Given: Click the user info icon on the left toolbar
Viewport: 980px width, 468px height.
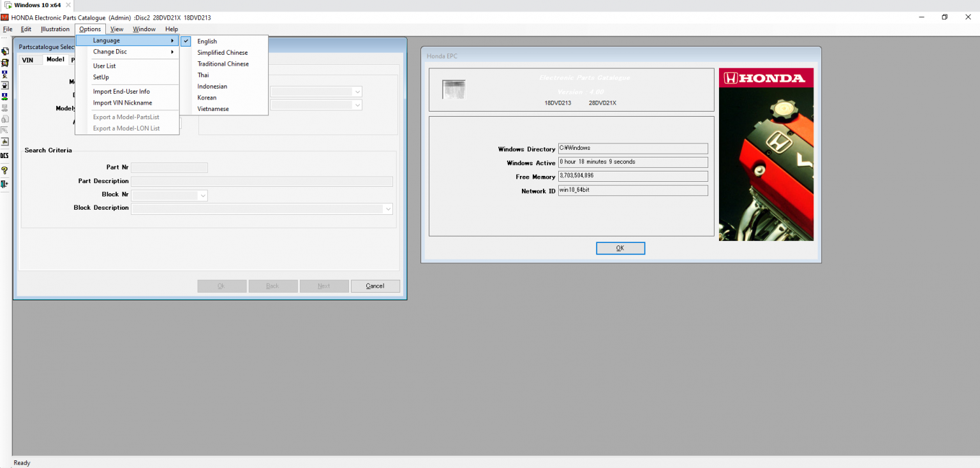Looking at the screenshot, I should pos(5,73).
